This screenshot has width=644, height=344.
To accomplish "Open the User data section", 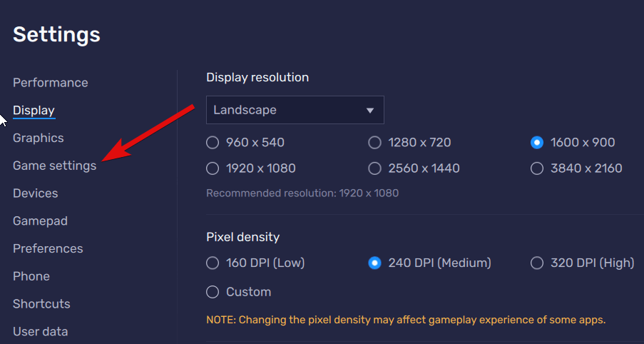I will (40, 331).
